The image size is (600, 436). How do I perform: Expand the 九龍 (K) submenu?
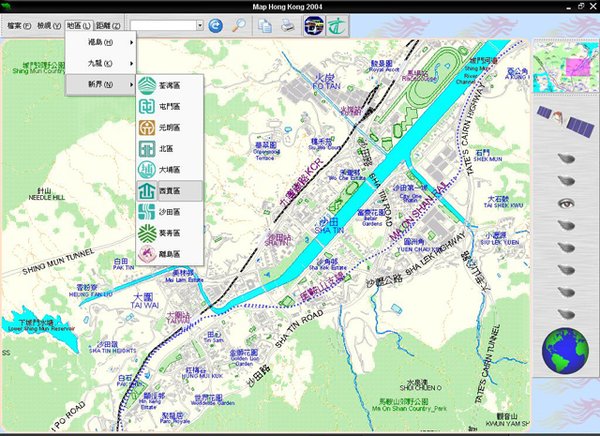(101, 65)
